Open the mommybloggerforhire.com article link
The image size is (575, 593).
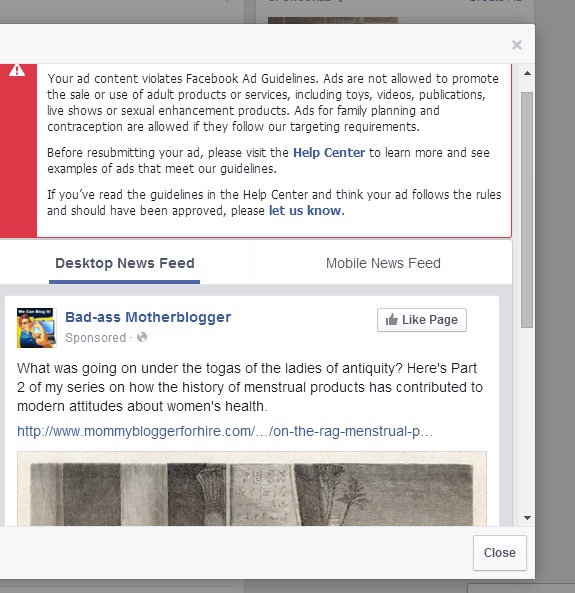pyautogui.click(x=225, y=431)
